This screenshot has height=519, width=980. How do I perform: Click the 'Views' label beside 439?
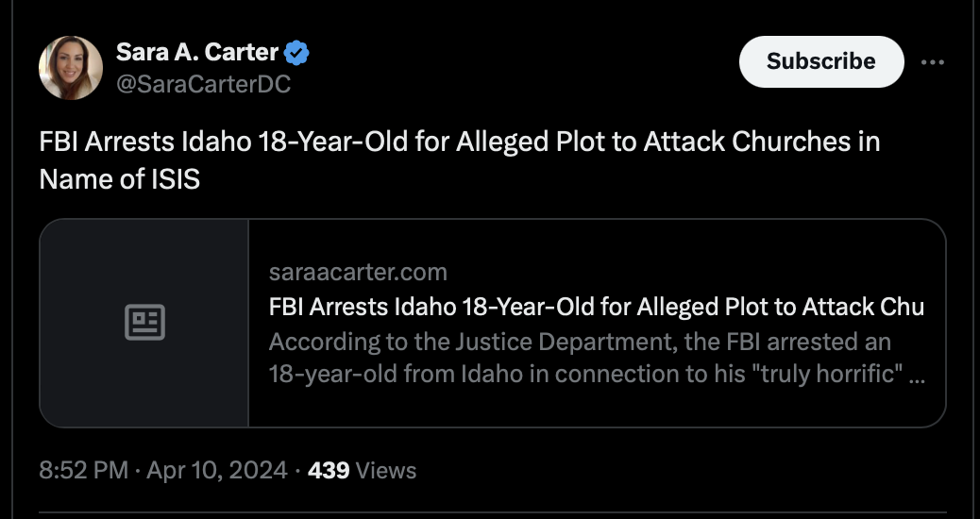pyautogui.click(x=386, y=470)
